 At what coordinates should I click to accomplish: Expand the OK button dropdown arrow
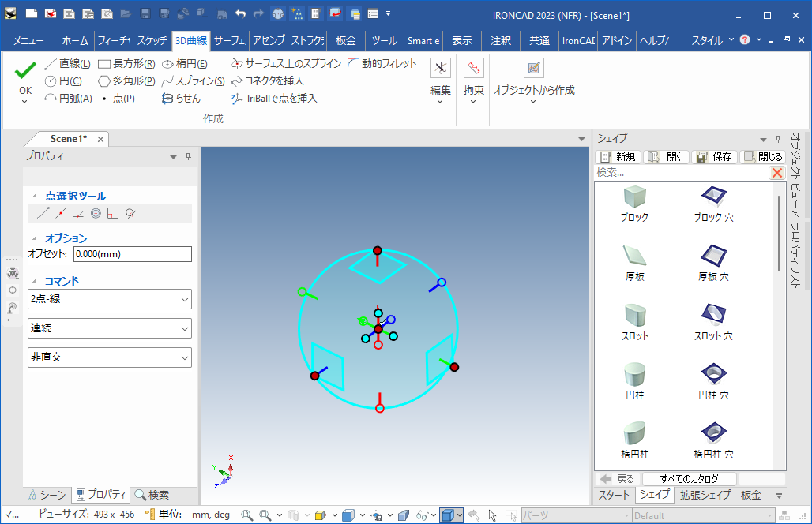coord(24,102)
